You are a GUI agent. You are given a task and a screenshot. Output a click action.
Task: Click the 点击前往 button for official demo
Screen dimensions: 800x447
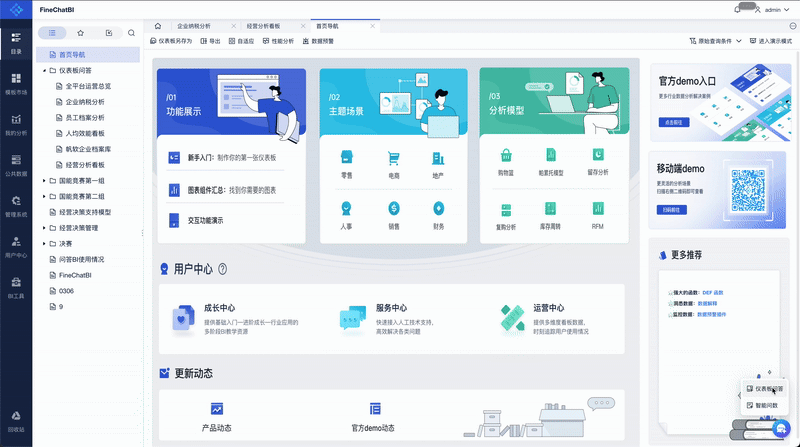tap(675, 120)
